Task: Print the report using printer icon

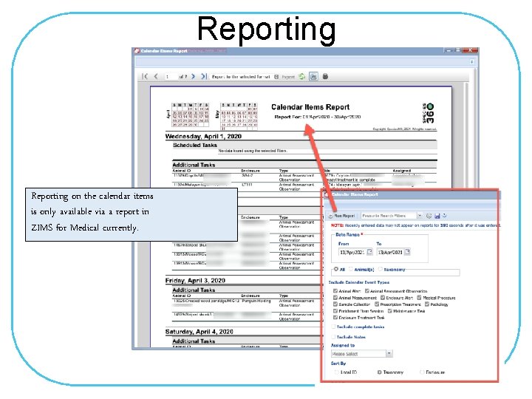Action: 325,77
